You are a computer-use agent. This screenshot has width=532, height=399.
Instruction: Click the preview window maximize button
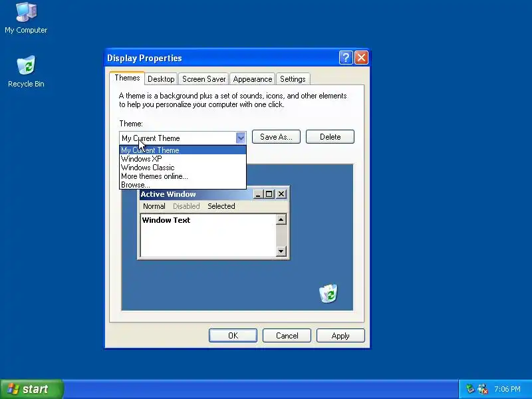coord(269,194)
